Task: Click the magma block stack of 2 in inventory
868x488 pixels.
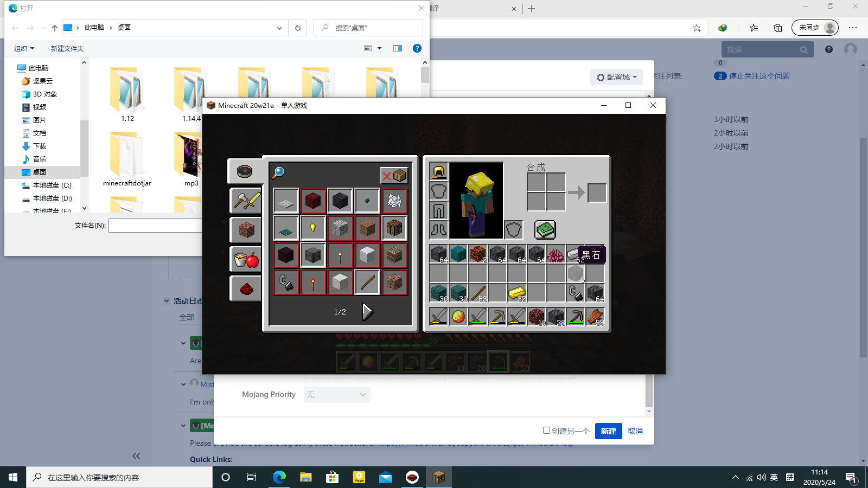Action: pos(478,254)
